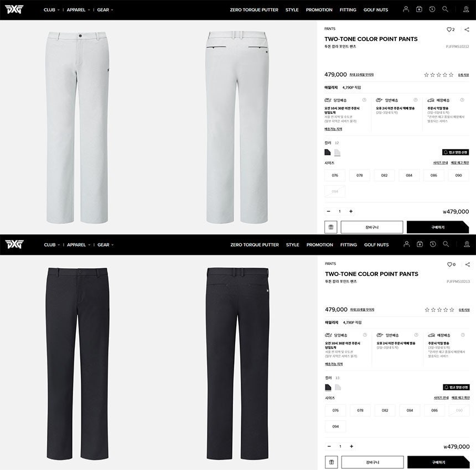Open user account icon in top header
Image resolution: width=476 pixels, height=470 pixels.
[x=406, y=9]
